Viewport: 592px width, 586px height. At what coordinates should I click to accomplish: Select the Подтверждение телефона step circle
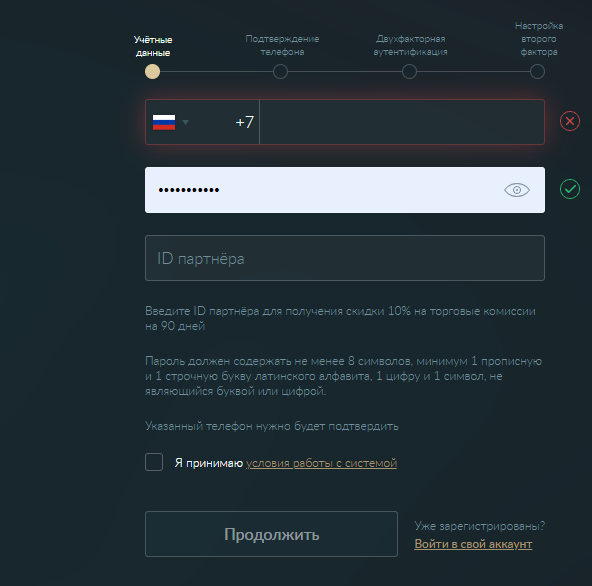pyautogui.click(x=281, y=72)
